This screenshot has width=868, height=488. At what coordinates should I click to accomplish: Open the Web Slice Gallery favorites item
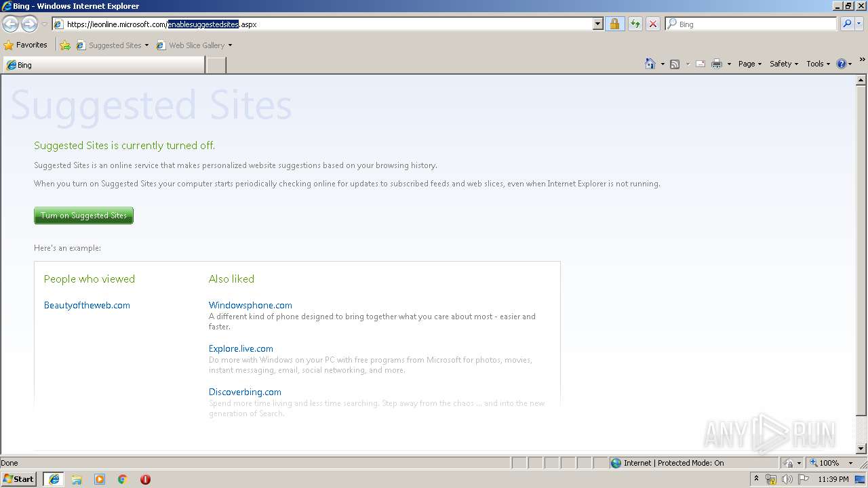tap(194, 45)
